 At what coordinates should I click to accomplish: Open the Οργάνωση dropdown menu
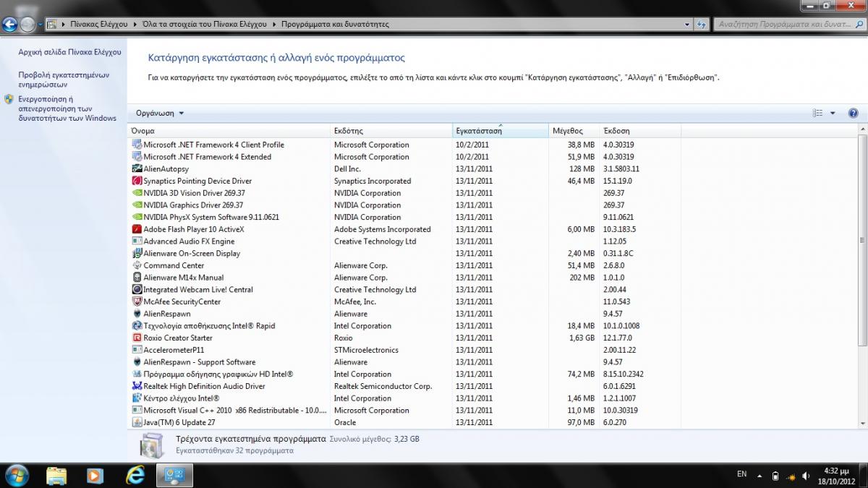(160, 113)
